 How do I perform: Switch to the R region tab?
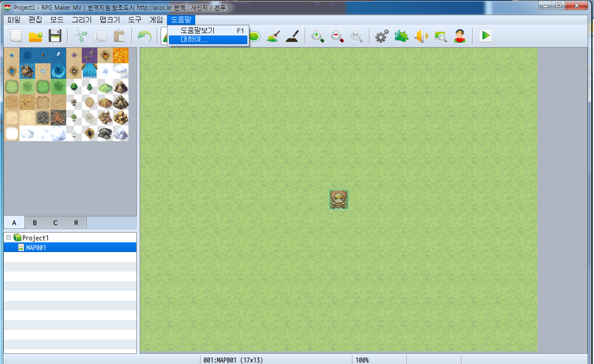click(76, 222)
